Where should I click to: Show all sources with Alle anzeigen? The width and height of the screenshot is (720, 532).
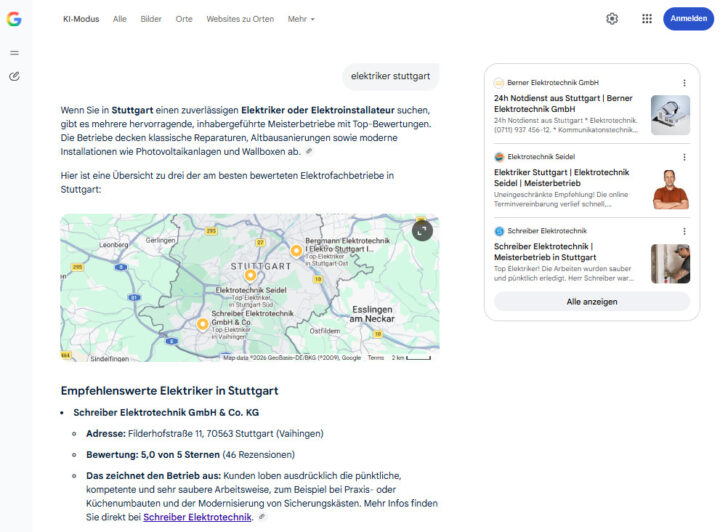click(591, 302)
